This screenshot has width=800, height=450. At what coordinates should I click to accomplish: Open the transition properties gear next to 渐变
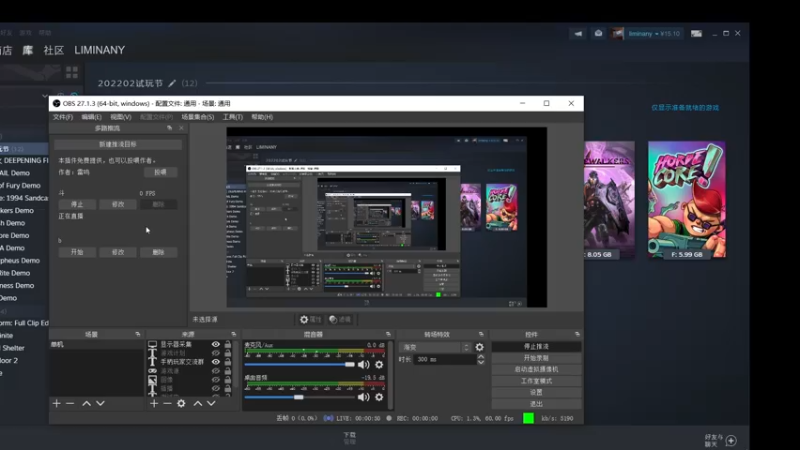(480, 347)
